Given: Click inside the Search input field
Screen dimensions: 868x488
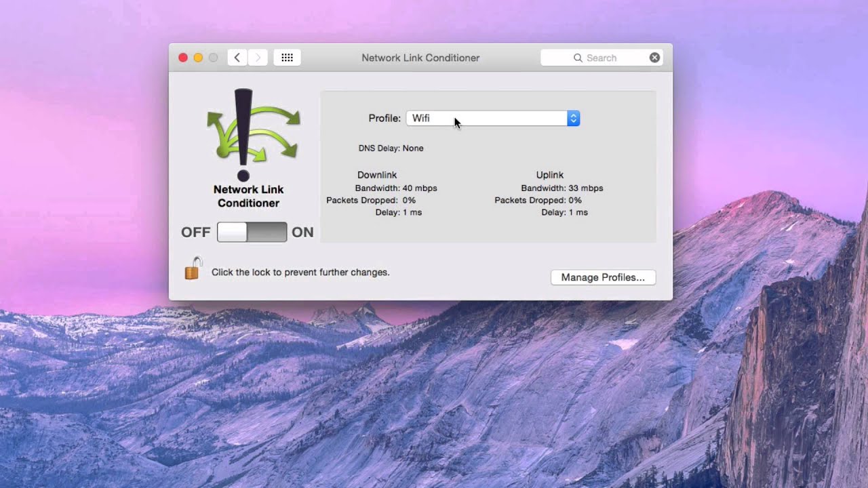Looking at the screenshot, I should coord(602,58).
